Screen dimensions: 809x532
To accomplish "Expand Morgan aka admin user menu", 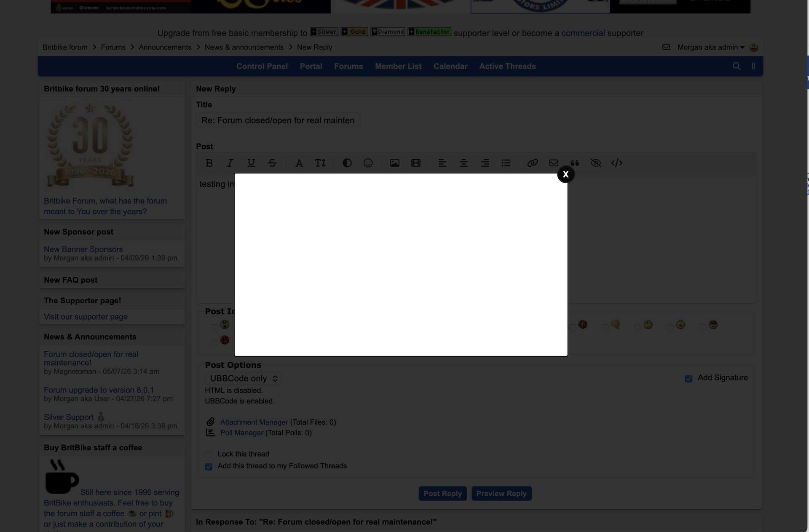I will pos(711,47).
